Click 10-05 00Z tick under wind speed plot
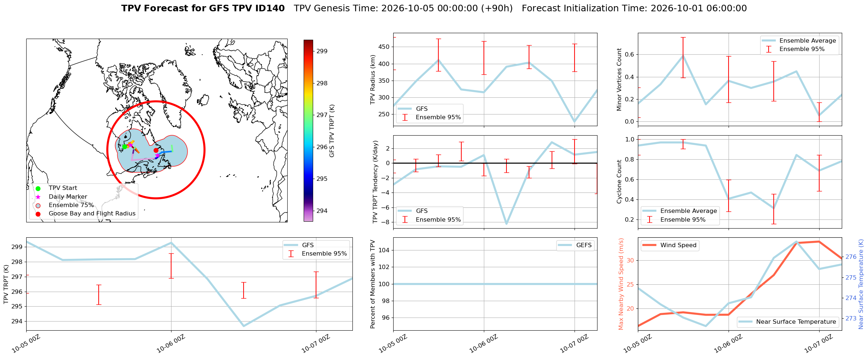The width and height of the screenshot is (868, 358). 638,344
